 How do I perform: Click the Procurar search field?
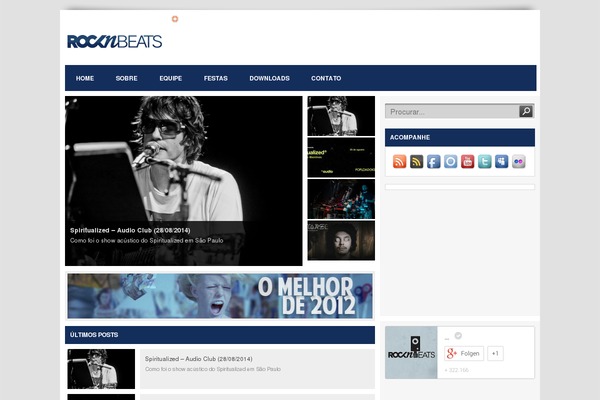coord(452,111)
